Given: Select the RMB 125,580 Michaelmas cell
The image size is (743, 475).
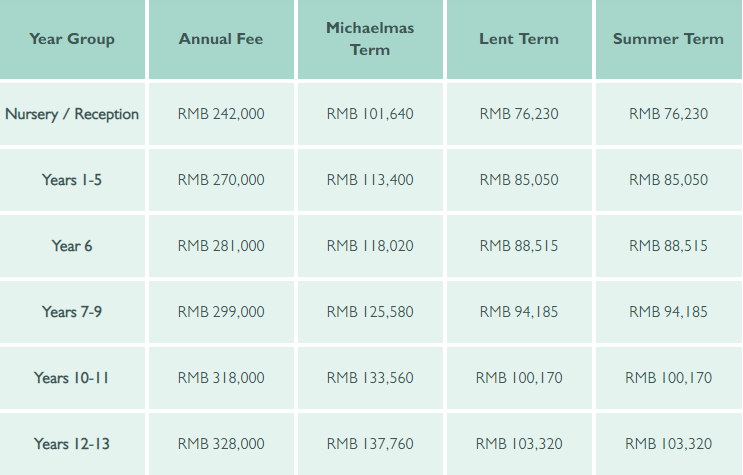Looking at the screenshot, I should pos(370,311).
